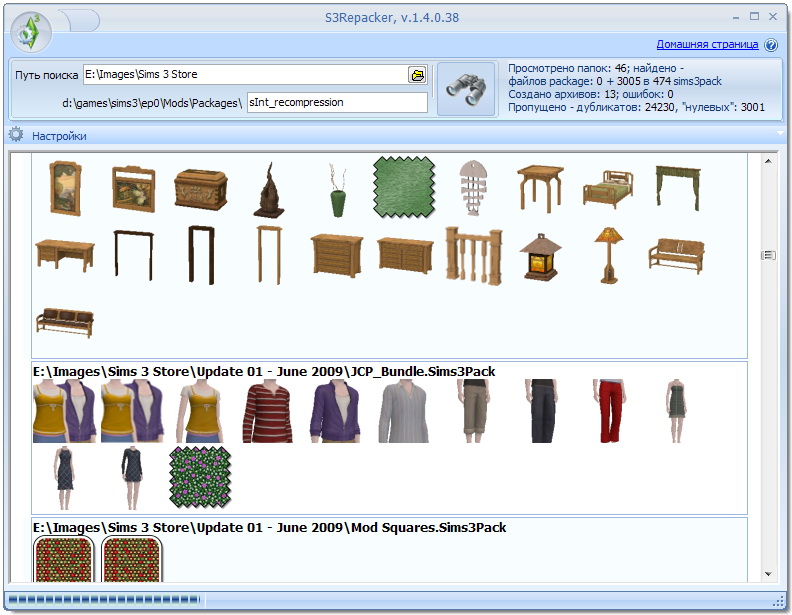Open the folder browse icon

417,75
